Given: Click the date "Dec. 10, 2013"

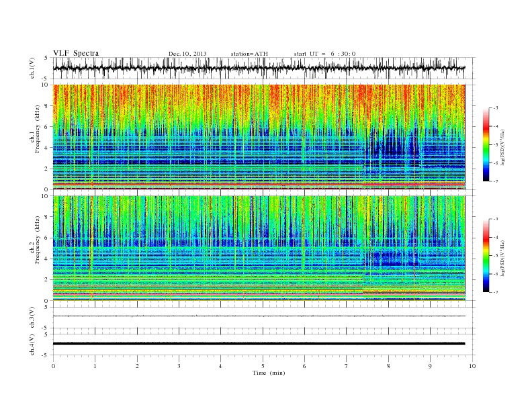Looking at the screenshot, I should 187,54.
